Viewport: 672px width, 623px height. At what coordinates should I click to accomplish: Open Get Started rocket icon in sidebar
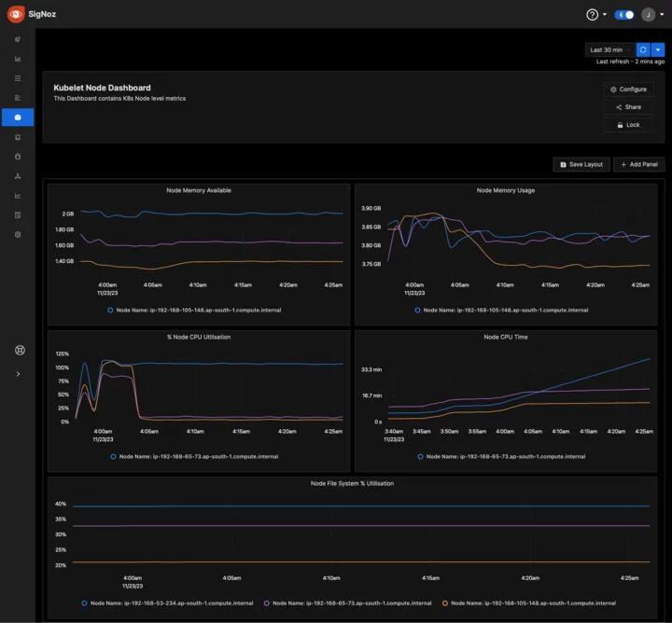tap(18, 39)
